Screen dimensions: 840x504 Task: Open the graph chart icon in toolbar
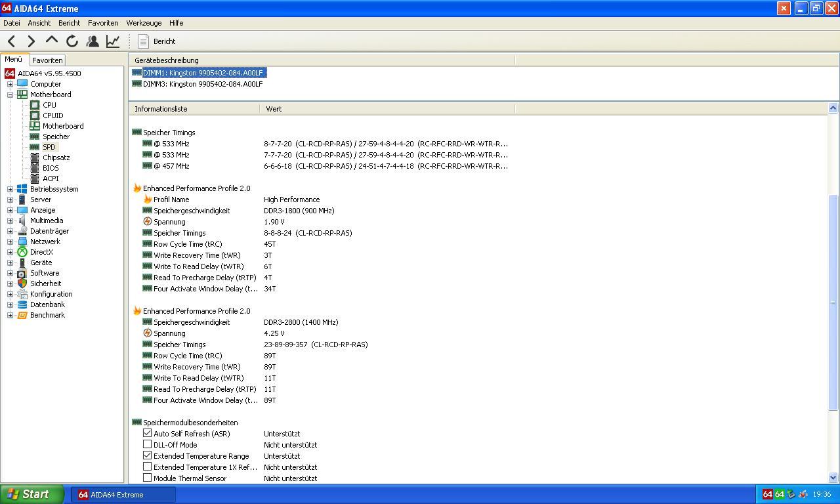(x=113, y=41)
